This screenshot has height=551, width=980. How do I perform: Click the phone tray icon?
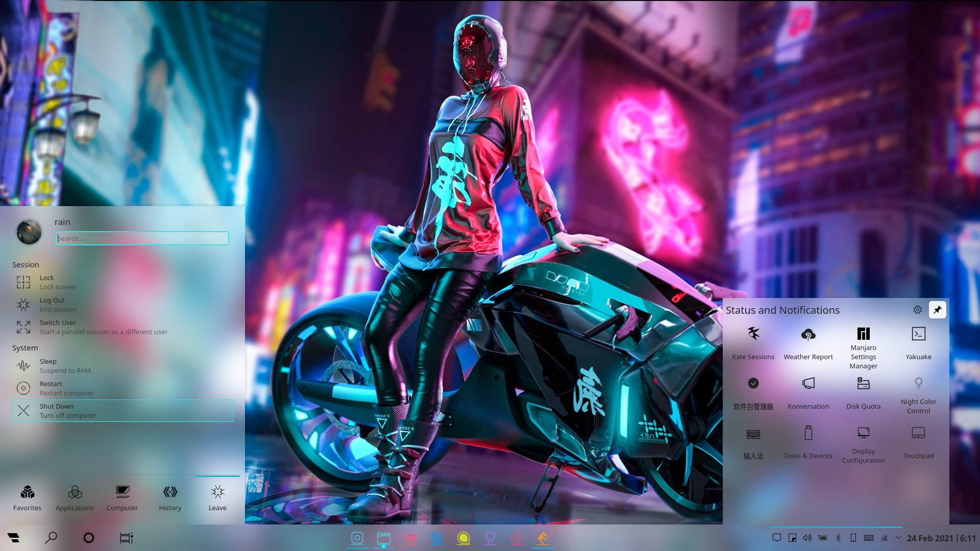click(853, 538)
